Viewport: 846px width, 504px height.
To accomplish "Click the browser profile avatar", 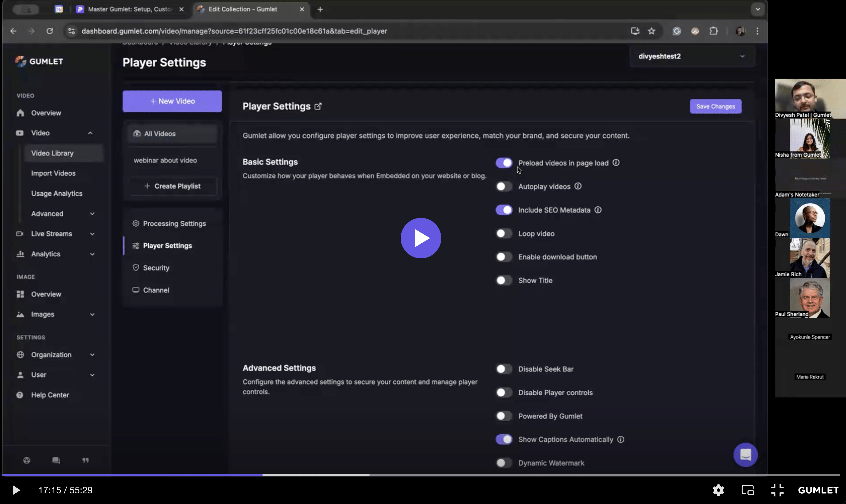I will (740, 31).
